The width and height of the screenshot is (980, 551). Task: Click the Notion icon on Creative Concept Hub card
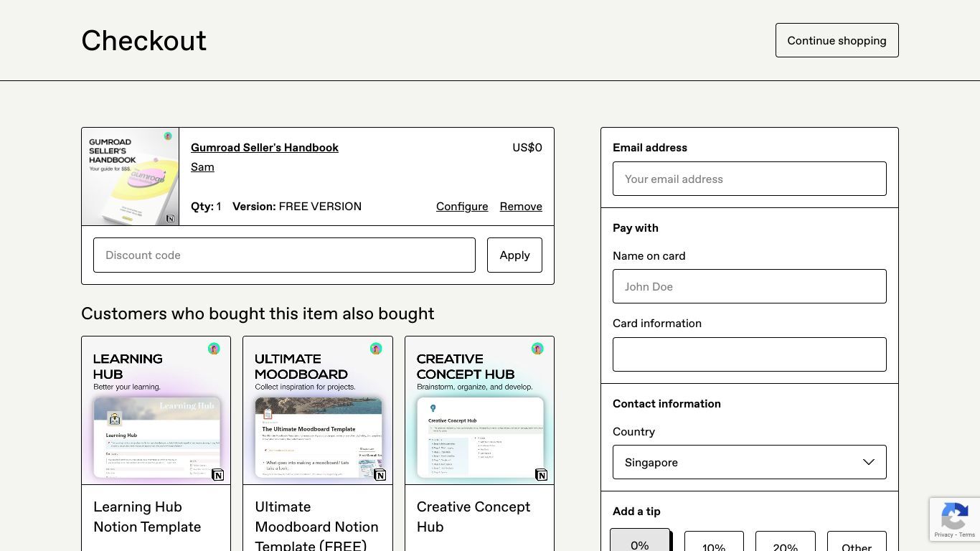[542, 474]
